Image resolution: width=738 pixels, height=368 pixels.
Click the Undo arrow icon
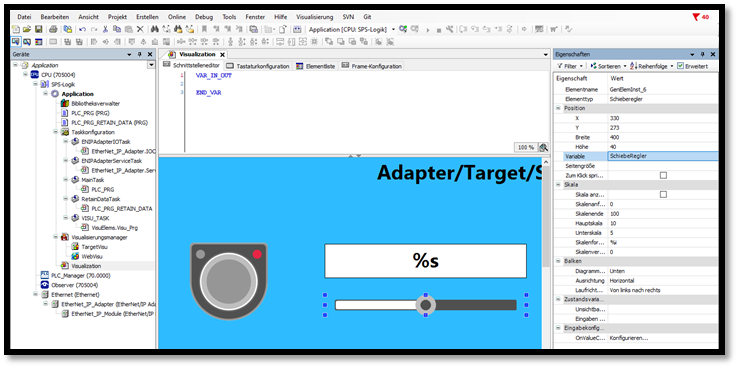click(82, 29)
